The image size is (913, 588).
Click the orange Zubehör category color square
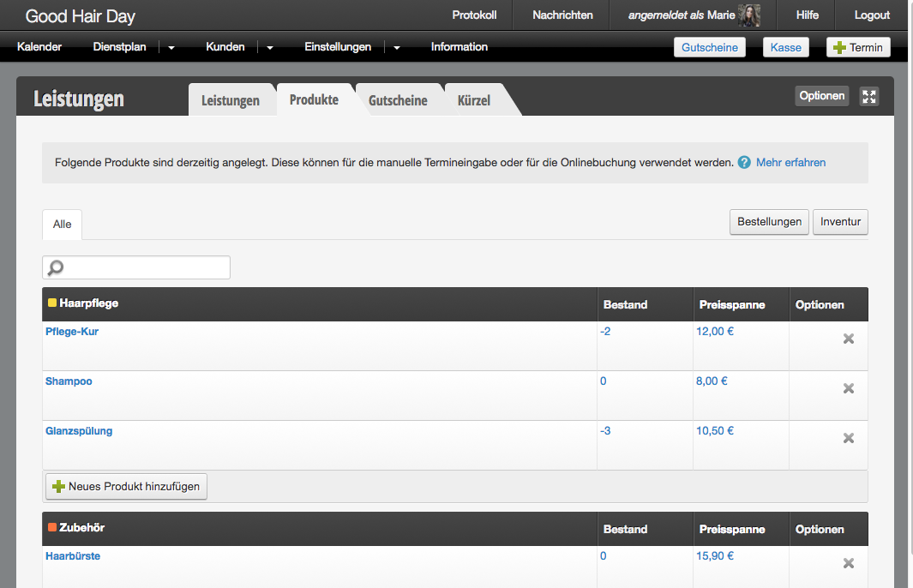click(x=52, y=528)
